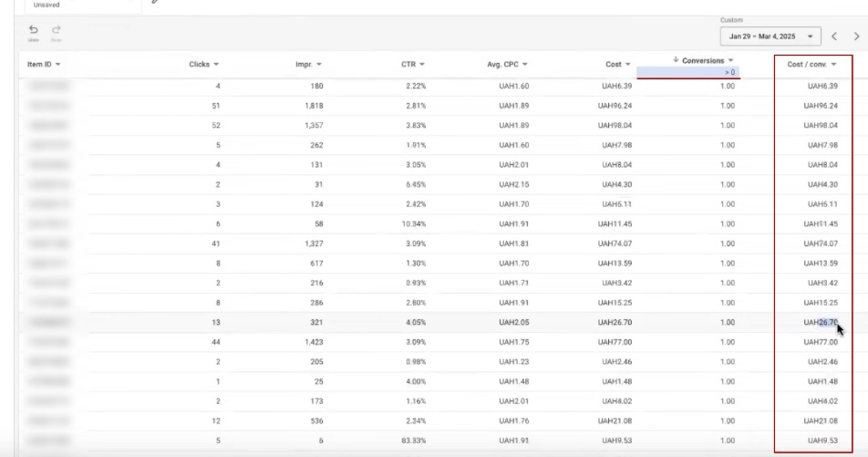Go to next date range arrow
This screenshot has height=457, width=868.
tap(856, 36)
